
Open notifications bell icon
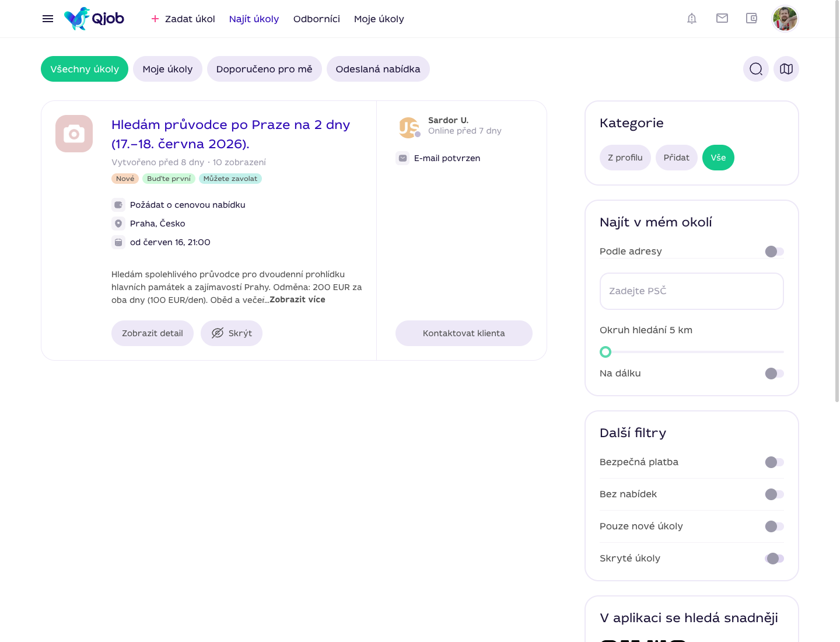(x=692, y=19)
